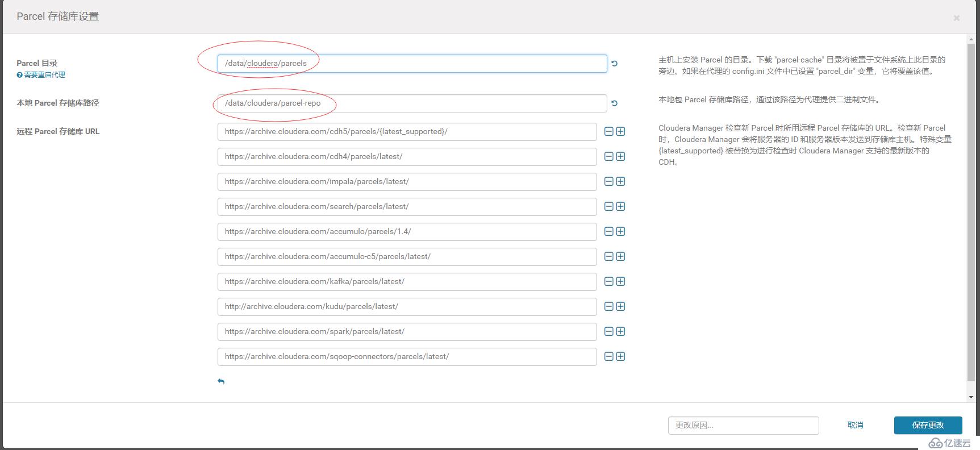Add a row after the cdh4 URL

point(621,156)
